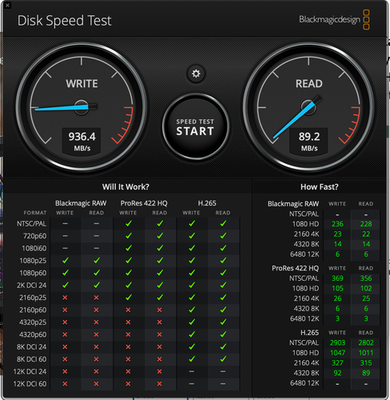The image size is (390, 400).
Task: Select the 105 write value for ProRes 1080 HD
Action: pos(337,288)
